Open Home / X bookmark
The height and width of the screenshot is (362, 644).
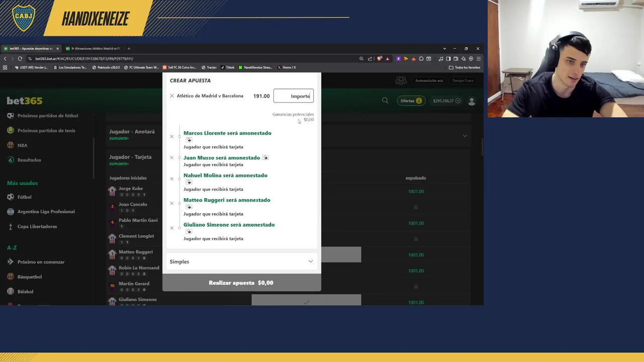(x=287, y=67)
